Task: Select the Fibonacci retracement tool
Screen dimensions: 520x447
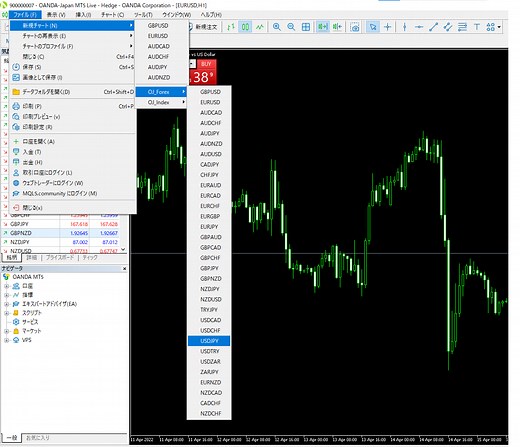Action: pos(462,27)
